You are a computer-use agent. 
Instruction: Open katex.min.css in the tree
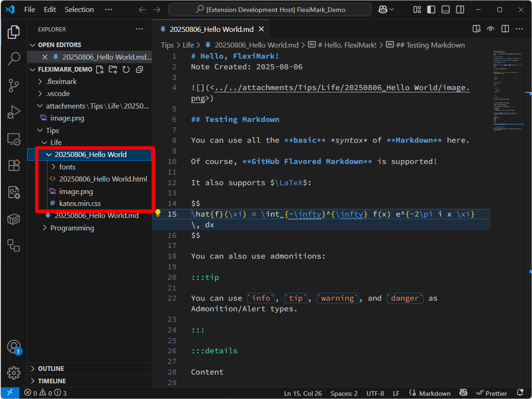tap(90, 203)
